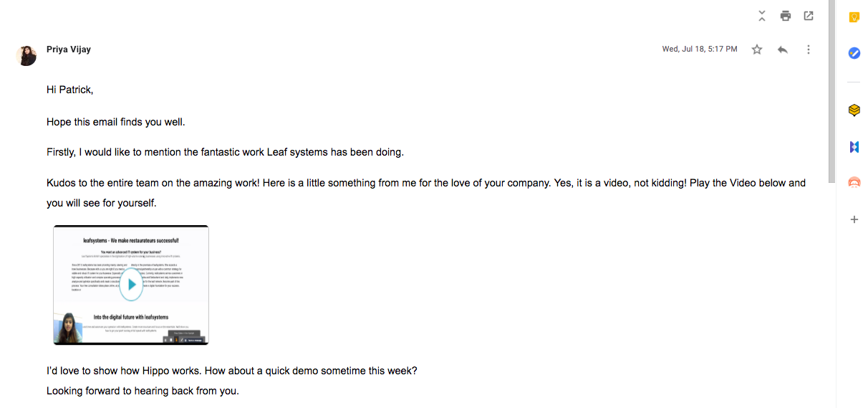Open Google Keep in the side panel
868x408 pixels.
tap(854, 17)
